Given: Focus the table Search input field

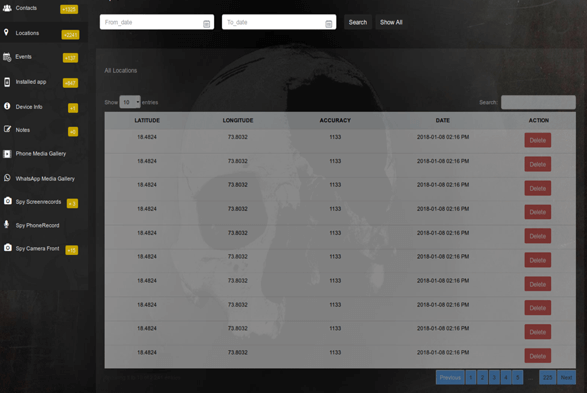Looking at the screenshot, I should (x=538, y=102).
